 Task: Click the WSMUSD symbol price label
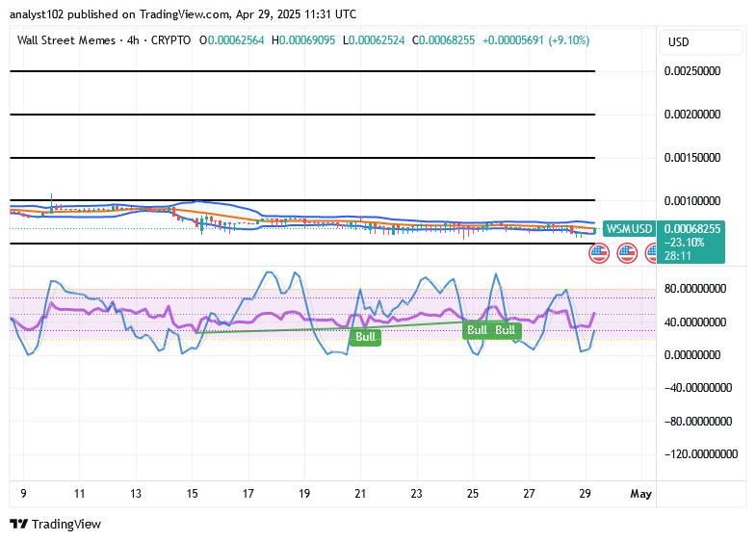tap(629, 228)
